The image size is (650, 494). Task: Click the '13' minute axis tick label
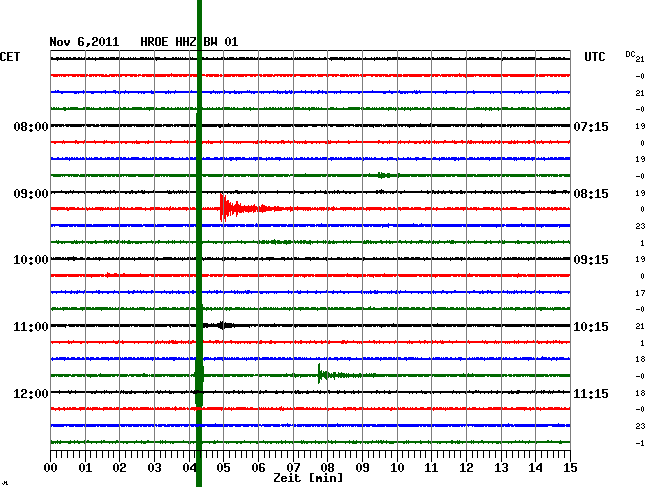coord(501,468)
